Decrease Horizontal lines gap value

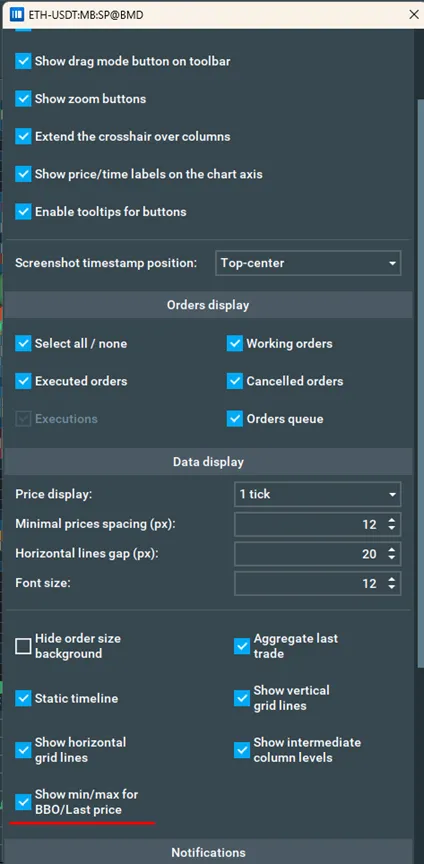pos(391,558)
